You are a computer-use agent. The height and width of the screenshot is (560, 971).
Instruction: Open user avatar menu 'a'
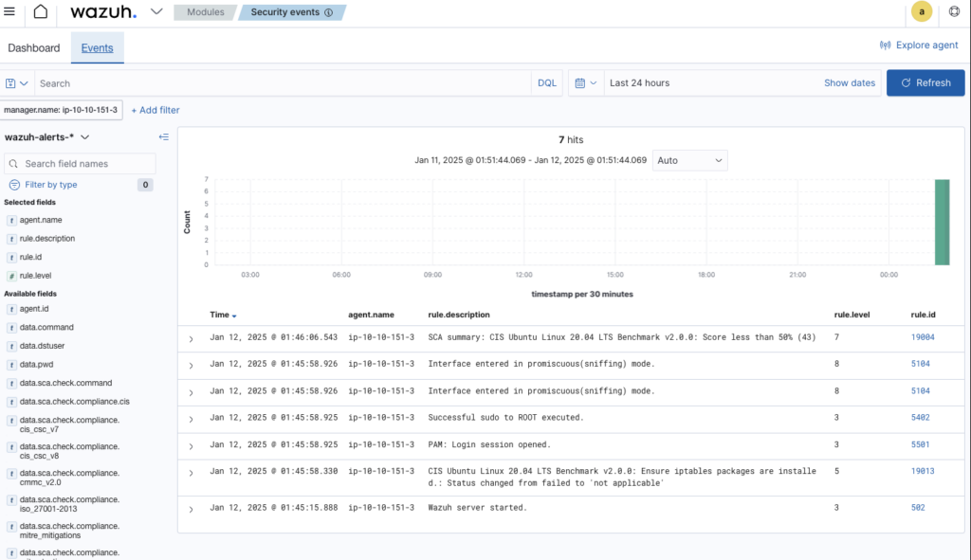[922, 11]
